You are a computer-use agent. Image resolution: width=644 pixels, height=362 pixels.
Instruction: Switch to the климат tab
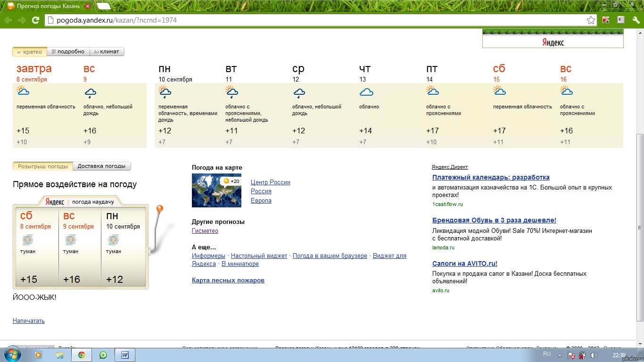[x=107, y=52]
